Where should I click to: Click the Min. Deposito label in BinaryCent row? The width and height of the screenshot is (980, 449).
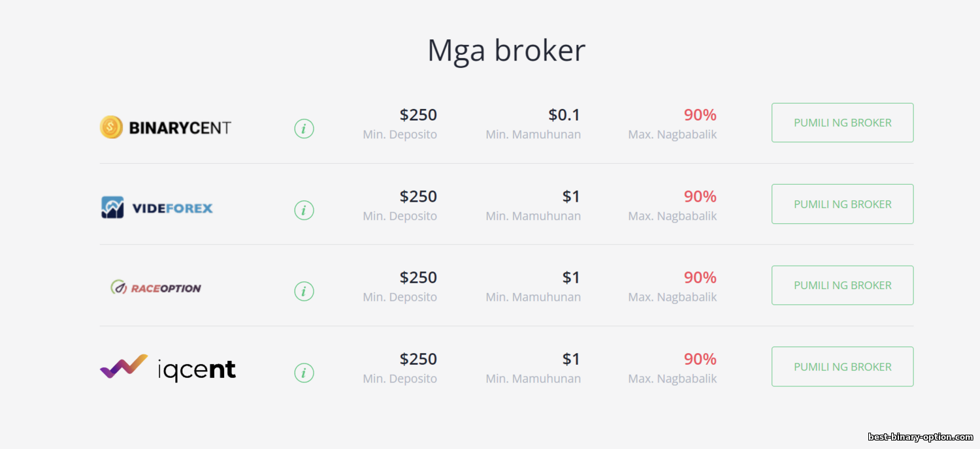click(x=400, y=134)
